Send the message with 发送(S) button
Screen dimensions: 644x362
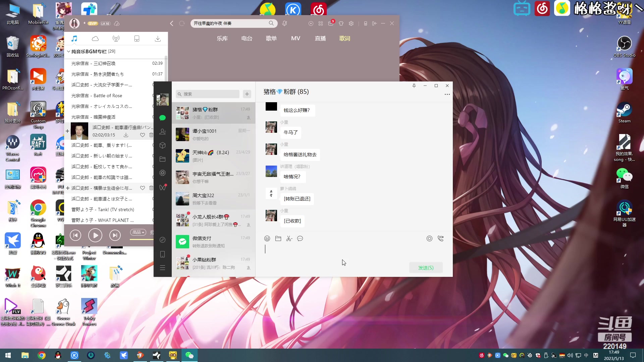(x=426, y=268)
